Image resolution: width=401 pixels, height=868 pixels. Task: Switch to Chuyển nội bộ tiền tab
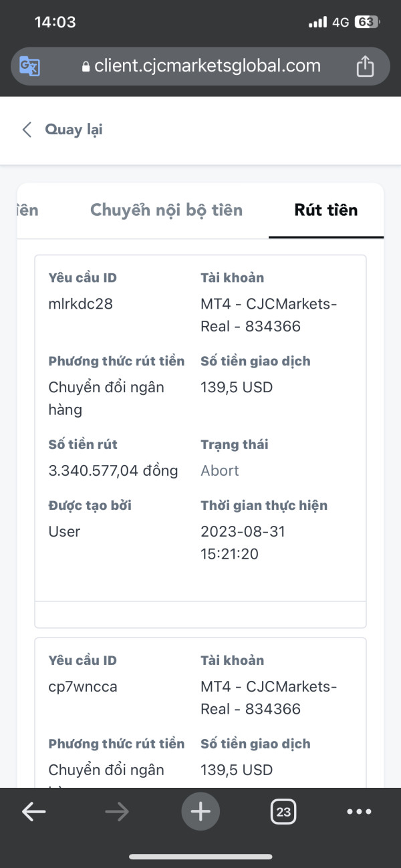coord(166,210)
